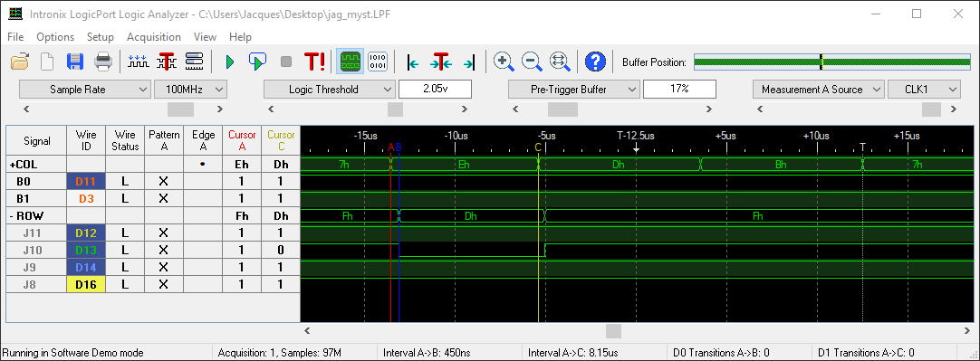Select the +COL signal group
This screenshot has width=980, height=361.
[37, 165]
